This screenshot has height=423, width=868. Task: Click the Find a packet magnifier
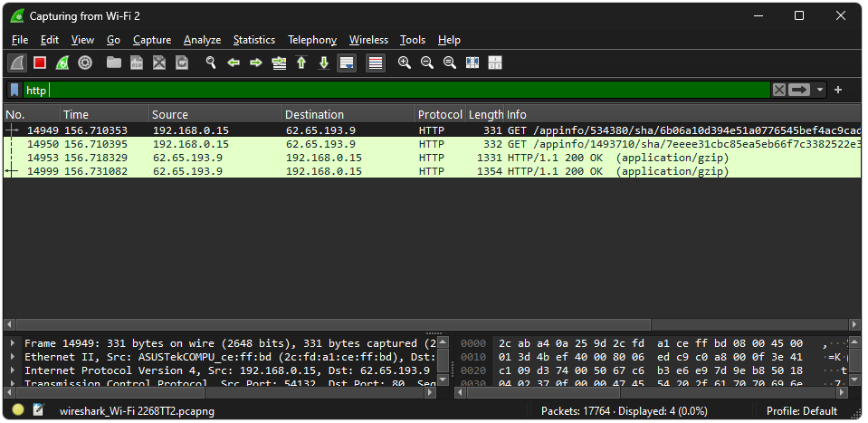pyautogui.click(x=211, y=63)
